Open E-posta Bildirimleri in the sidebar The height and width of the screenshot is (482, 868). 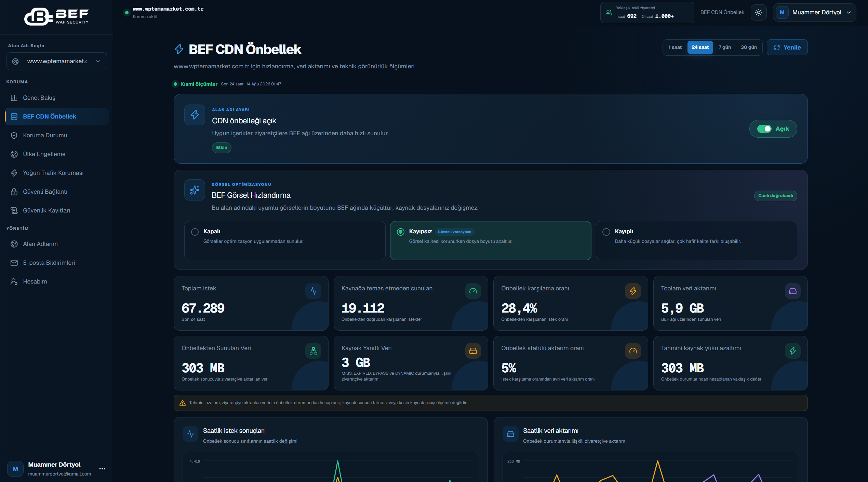click(x=57, y=263)
